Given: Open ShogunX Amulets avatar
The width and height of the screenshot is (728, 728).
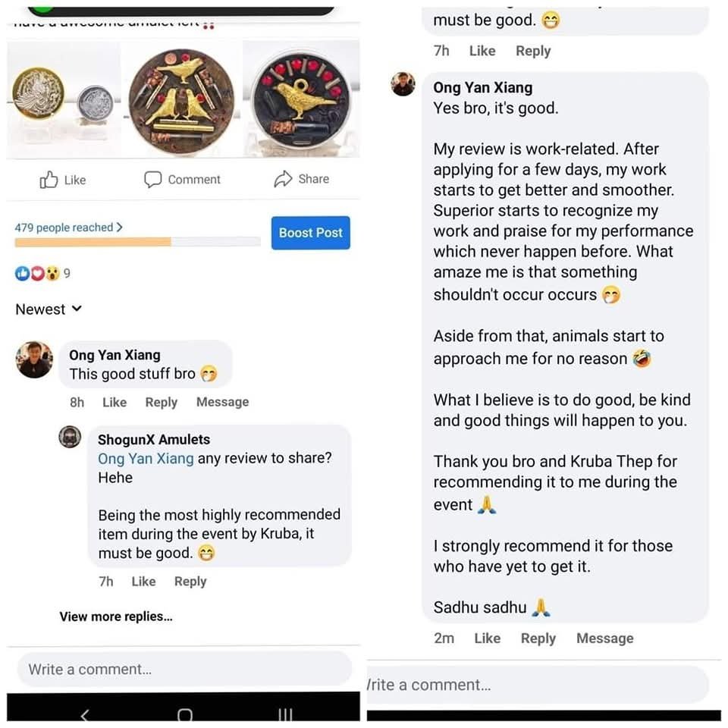Looking at the screenshot, I should [70, 437].
